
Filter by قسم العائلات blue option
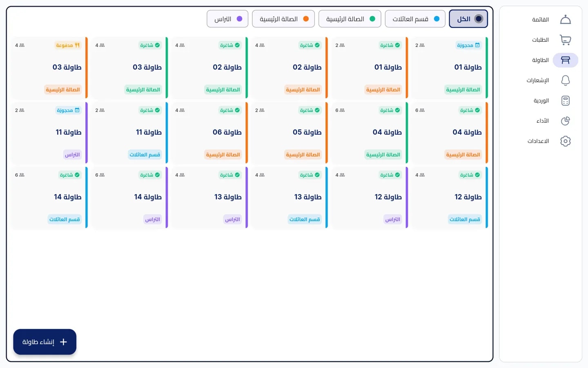415,19
